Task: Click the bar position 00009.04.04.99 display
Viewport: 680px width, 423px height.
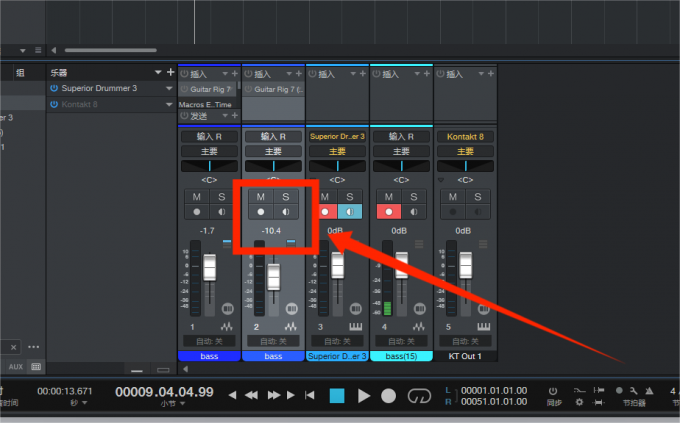Action: click(x=163, y=391)
